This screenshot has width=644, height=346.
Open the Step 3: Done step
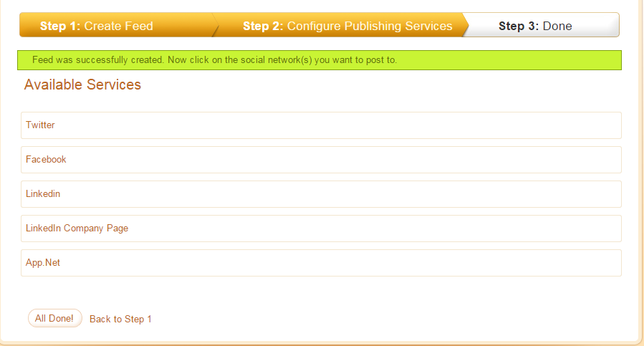point(542,25)
